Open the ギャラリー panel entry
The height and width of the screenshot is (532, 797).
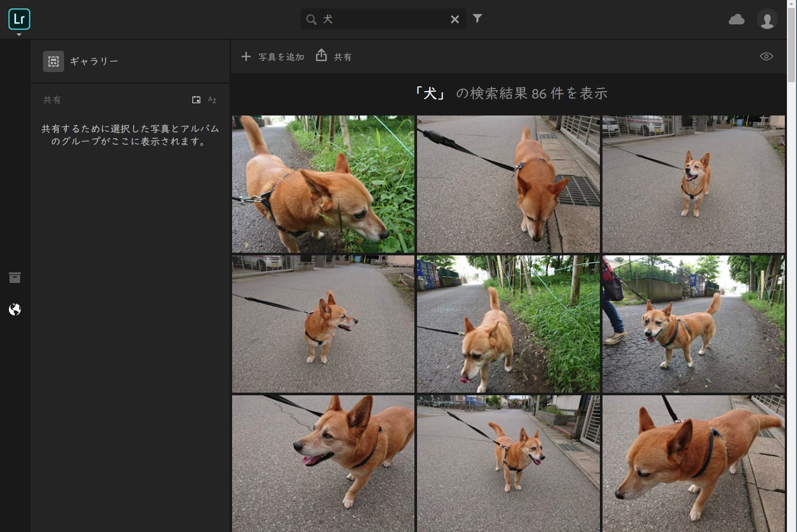click(x=93, y=61)
